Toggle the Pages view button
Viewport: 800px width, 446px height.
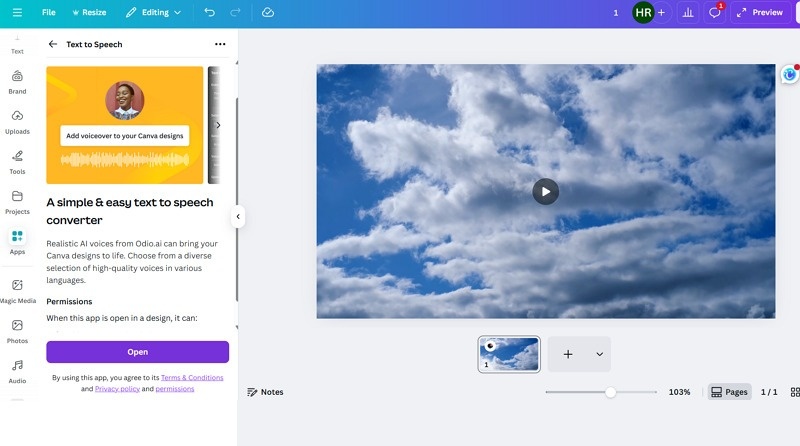tap(729, 392)
